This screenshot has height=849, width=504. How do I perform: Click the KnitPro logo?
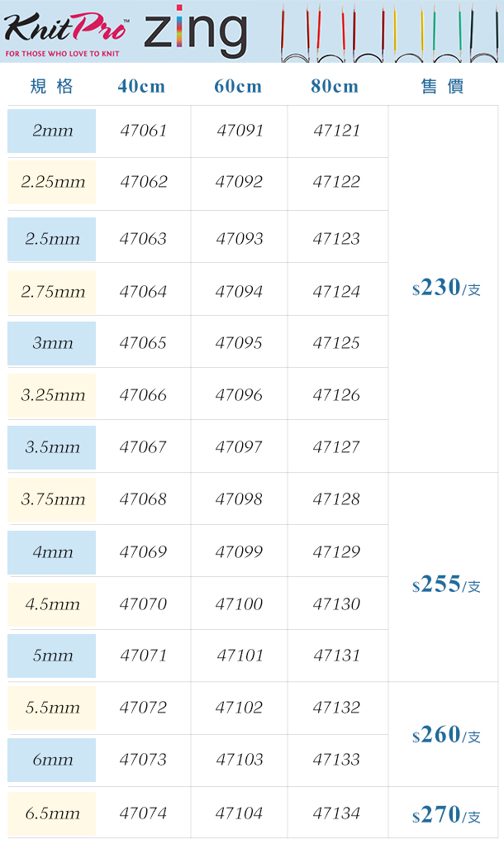coord(66,34)
